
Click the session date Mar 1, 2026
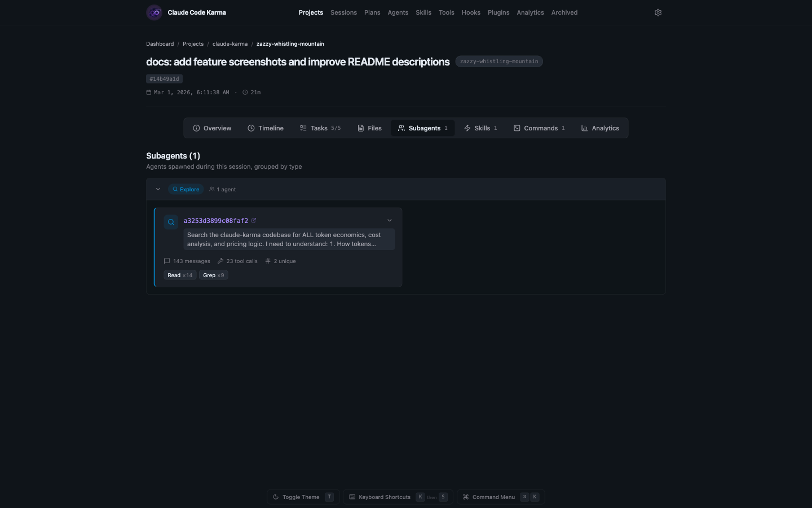[188, 93]
